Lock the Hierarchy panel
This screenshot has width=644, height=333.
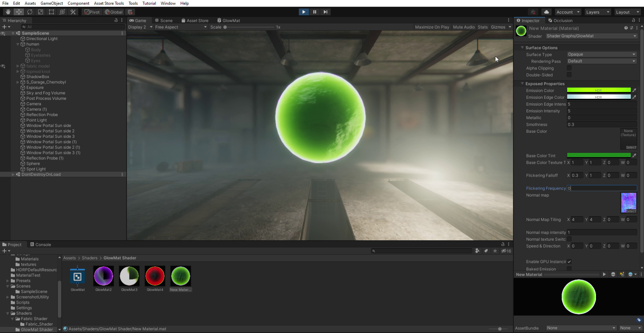click(x=116, y=20)
